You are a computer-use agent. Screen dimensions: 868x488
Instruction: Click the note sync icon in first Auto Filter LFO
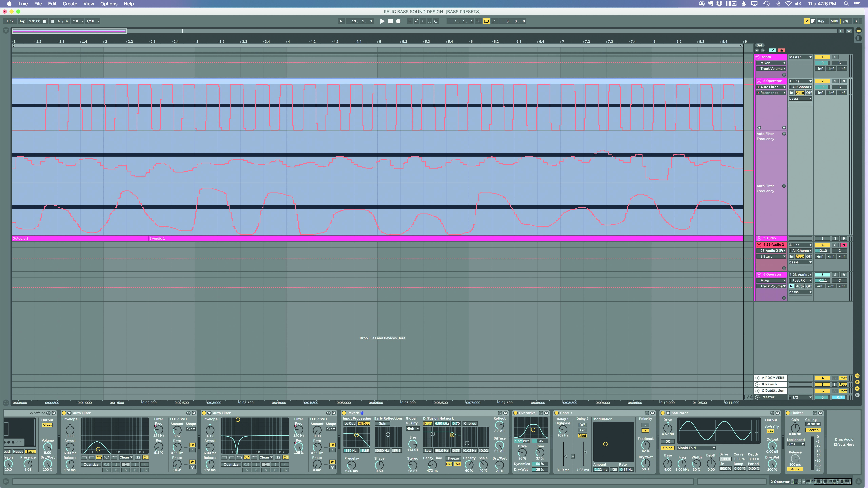tap(192, 450)
